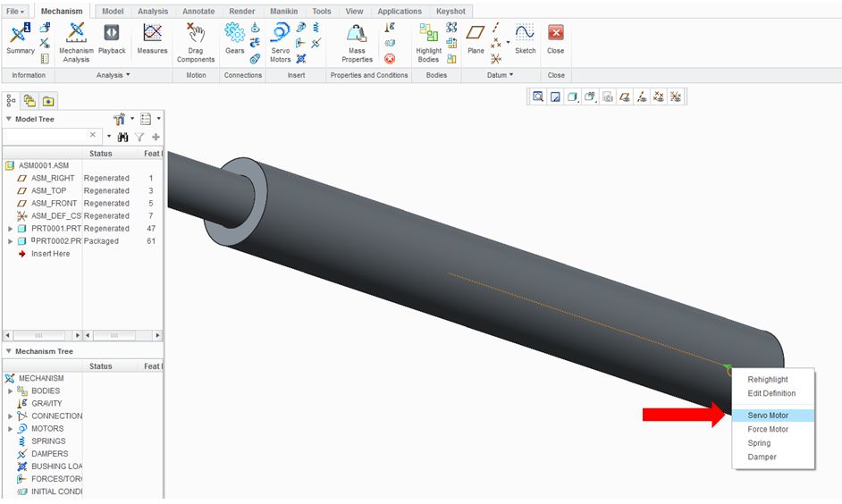This screenshot has height=504, width=842.
Task: Click the tree filter funnel icon
Action: (139, 138)
